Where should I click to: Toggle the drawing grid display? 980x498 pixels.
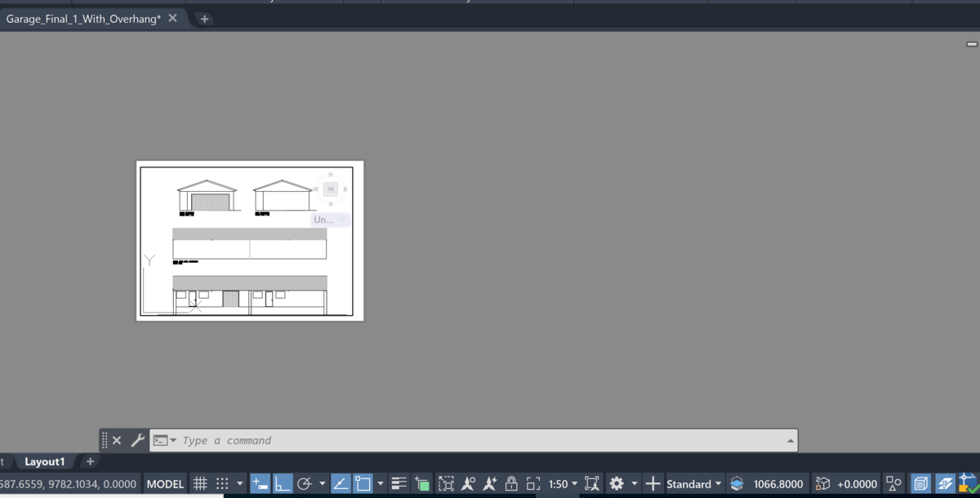pos(200,484)
